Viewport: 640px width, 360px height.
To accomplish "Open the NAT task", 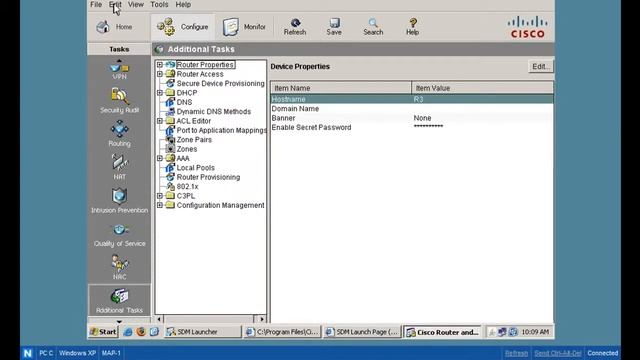I will pos(119,167).
